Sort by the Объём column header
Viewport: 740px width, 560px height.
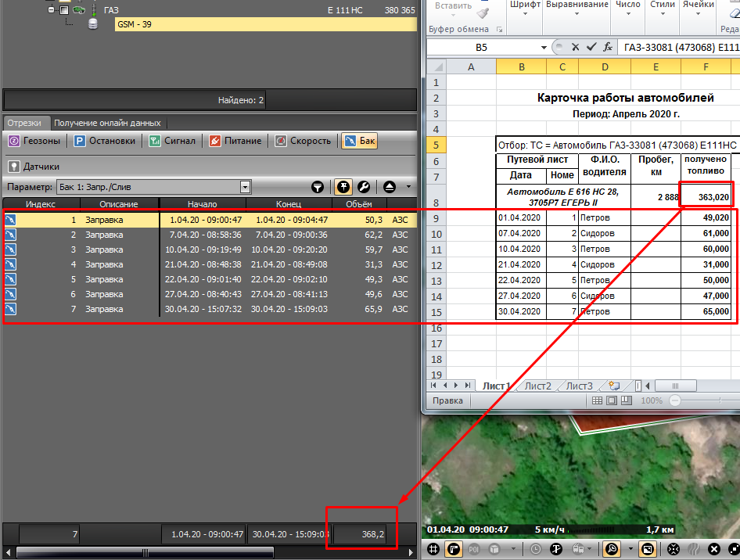359,204
